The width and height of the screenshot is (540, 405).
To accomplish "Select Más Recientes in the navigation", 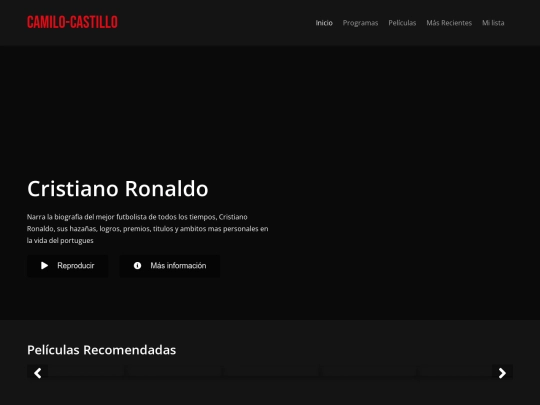I will pyautogui.click(x=449, y=23).
